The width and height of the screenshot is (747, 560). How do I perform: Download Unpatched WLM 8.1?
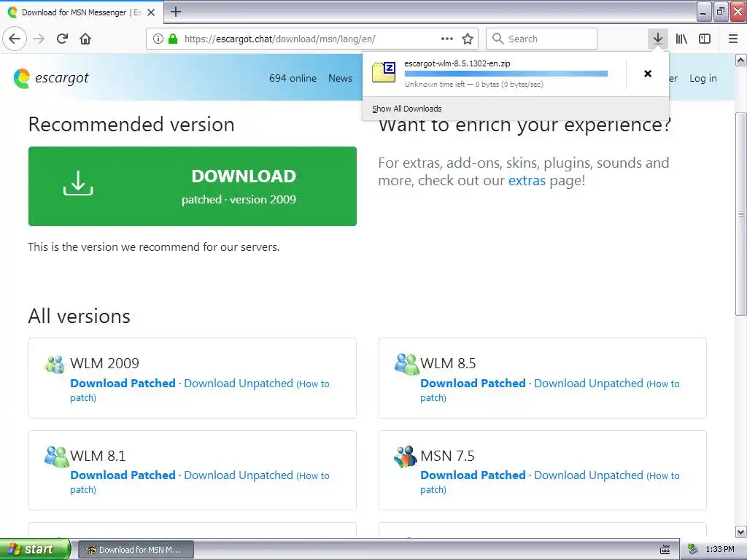239,475
